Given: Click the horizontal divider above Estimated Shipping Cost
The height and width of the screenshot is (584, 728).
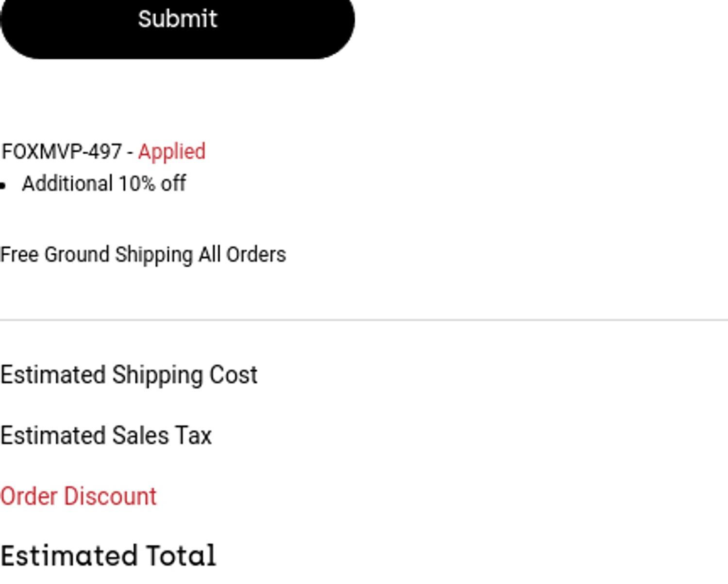Looking at the screenshot, I should tap(364, 320).
